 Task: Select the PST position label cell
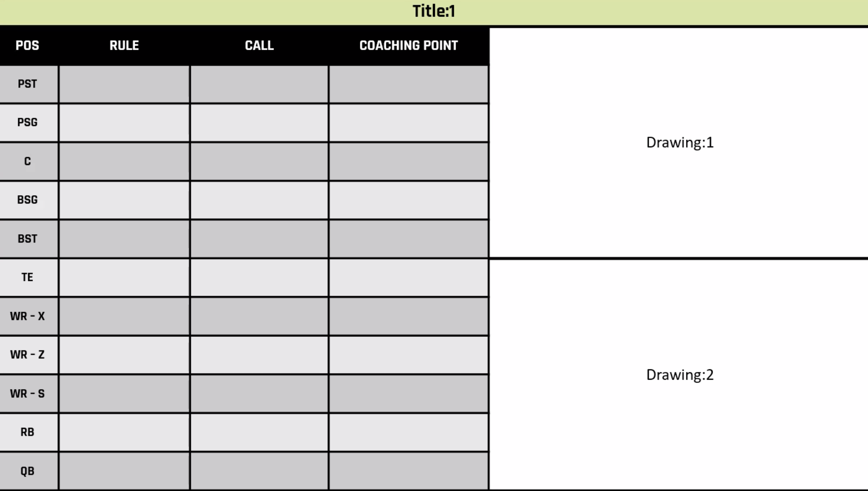[x=29, y=84]
